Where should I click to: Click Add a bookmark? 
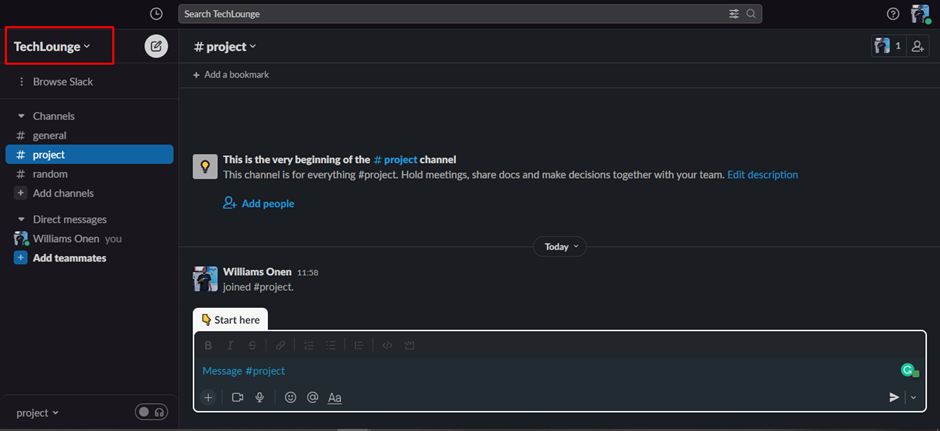coord(231,75)
